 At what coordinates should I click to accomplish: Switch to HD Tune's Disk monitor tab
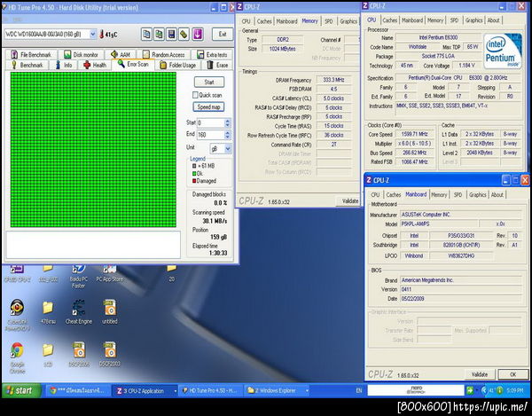click(81, 55)
